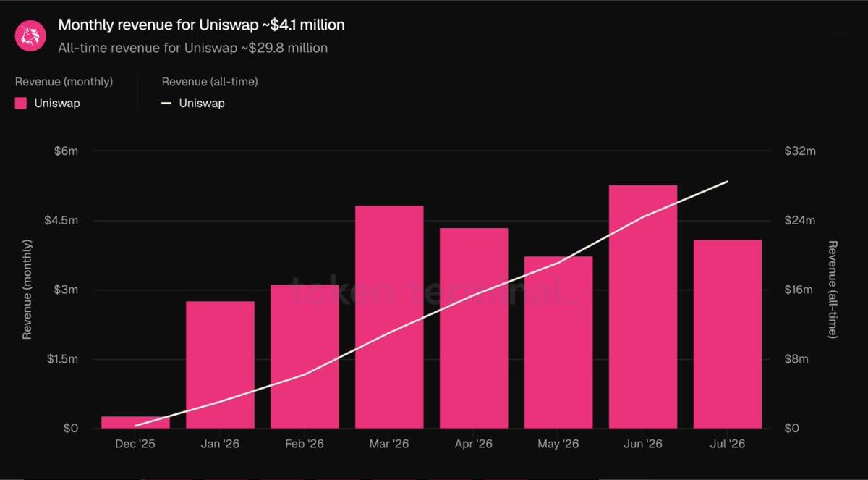
Task: Click the vertical 'Revenue (monthly)' left axis title
Action: [27, 290]
